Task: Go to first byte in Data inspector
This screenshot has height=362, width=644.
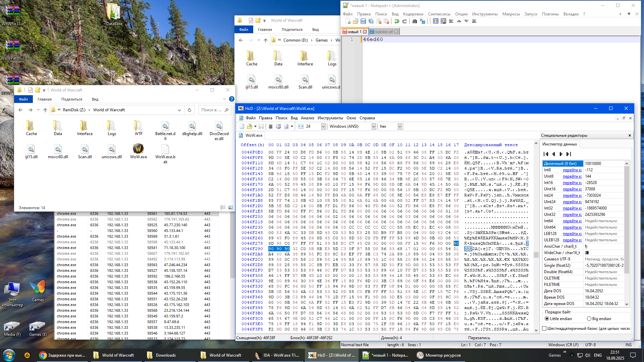Action: [546, 154]
